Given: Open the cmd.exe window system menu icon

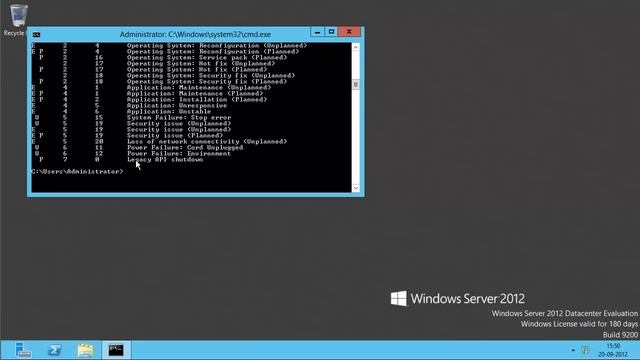Looking at the screenshot, I should 36,35.
